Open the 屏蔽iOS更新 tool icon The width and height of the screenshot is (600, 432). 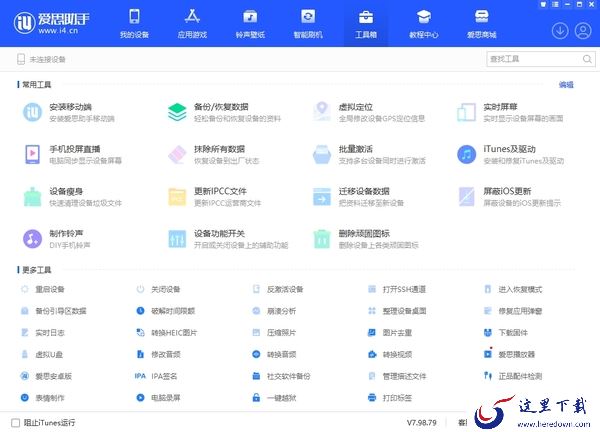tap(466, 197)
